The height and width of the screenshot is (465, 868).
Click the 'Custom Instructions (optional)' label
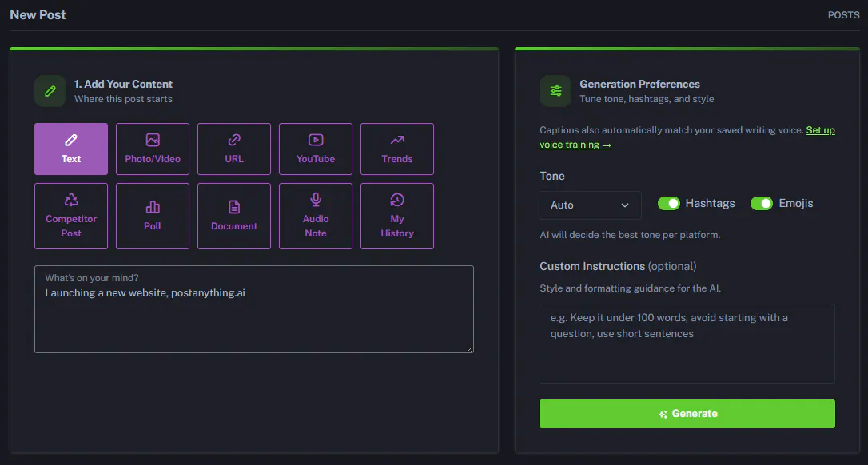(x=618, y=266)
